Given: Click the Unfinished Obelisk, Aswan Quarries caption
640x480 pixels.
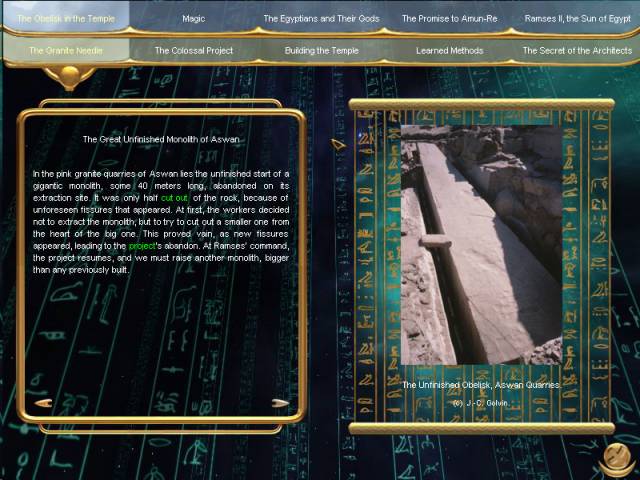Looking at the screenshot, I should click(x=481, y=384).
